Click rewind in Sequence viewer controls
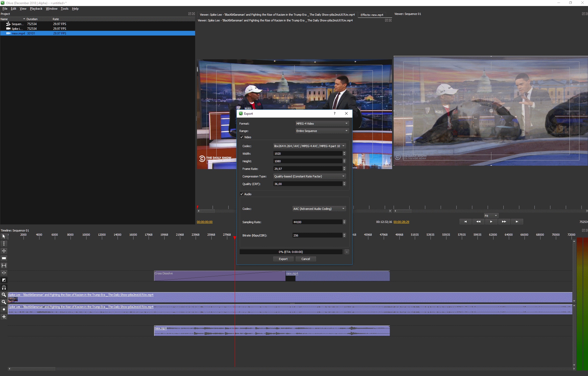Screen dimensions: 588x376 (x=478, y=222)
